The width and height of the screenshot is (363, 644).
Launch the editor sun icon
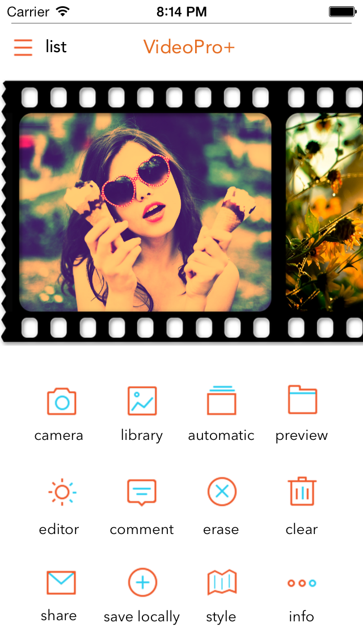click(x=62, y=492)
